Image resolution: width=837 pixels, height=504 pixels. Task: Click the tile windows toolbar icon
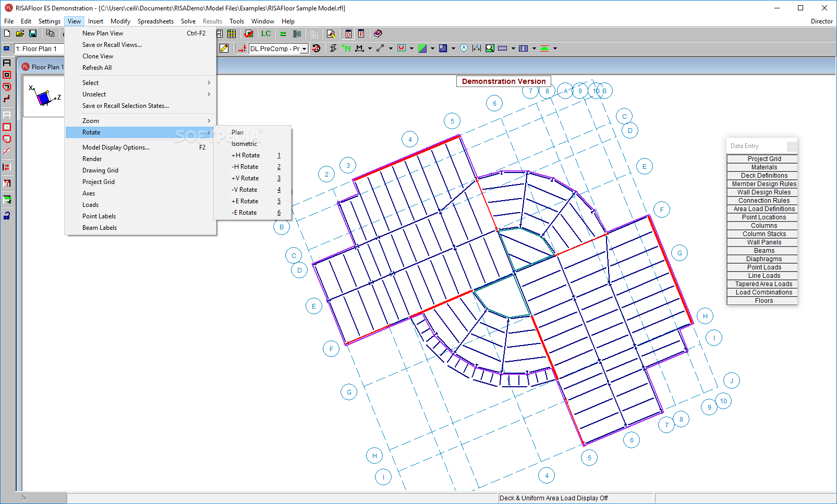coord(297,34)
